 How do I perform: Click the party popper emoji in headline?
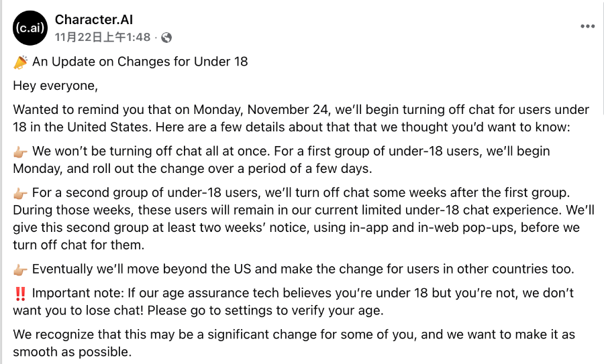[20, 62]
